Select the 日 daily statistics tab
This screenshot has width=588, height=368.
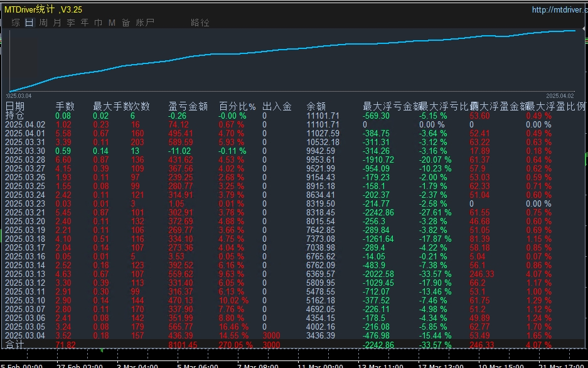[29, 23]
